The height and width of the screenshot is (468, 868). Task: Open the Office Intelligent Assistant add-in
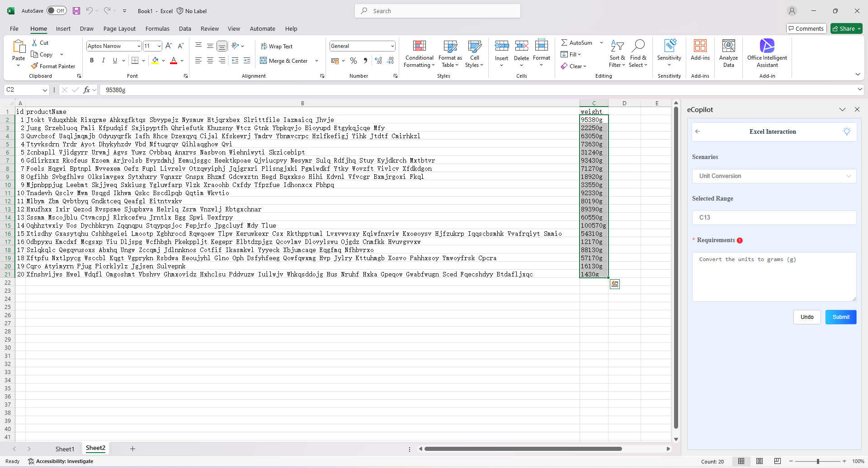[x=767, y=53]
